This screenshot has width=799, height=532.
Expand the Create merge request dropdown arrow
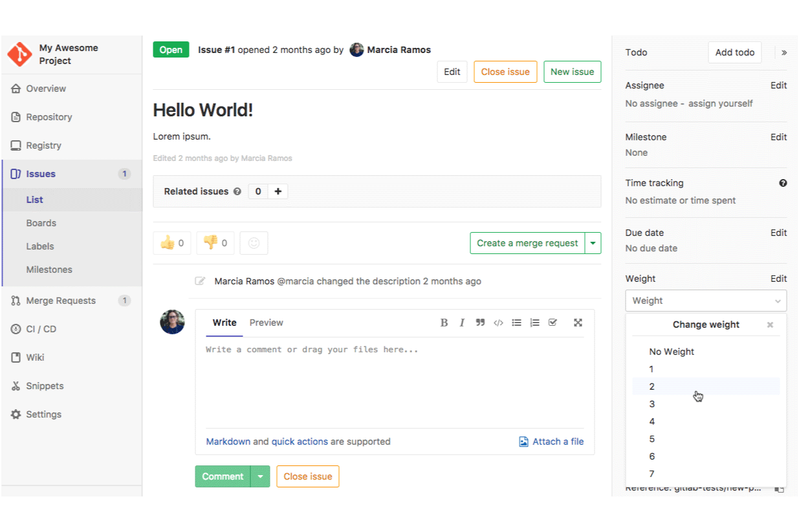coord(593,243)
